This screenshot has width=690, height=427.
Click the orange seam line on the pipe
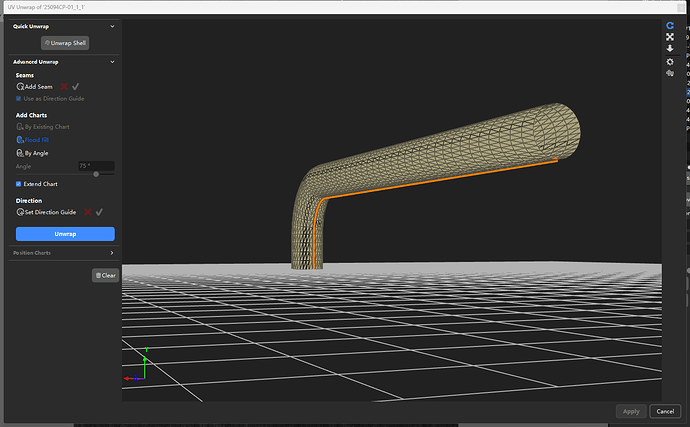pyautogui.click(x=440, y=179)
